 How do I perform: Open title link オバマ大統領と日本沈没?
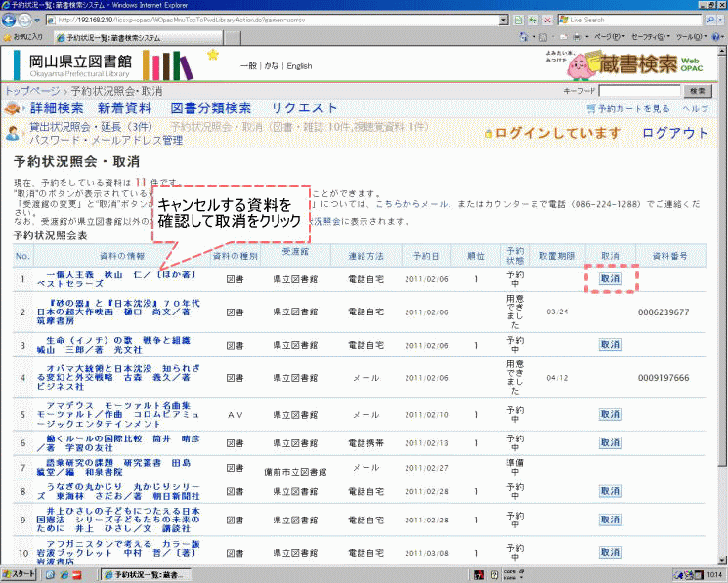(x=118, y=377)
